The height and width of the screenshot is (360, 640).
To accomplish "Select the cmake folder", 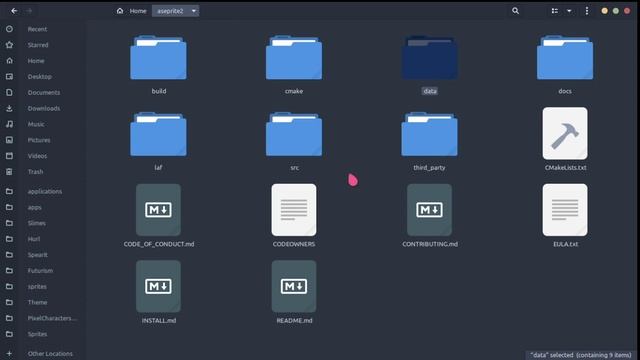I will 294,58.
